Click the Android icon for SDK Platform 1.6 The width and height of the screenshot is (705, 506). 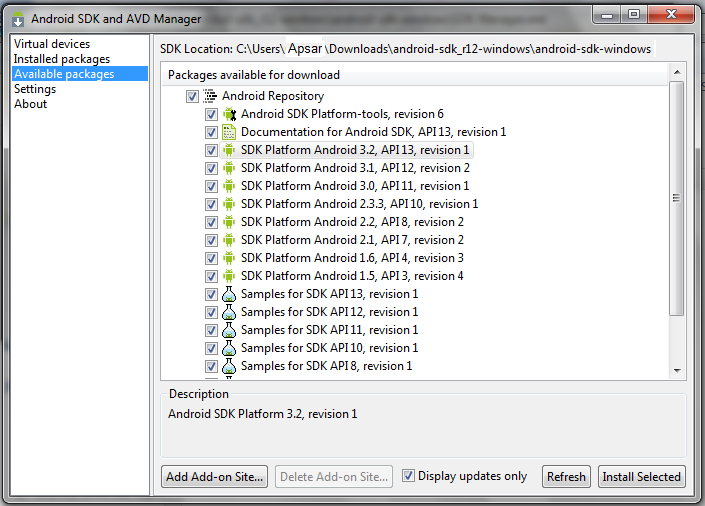229,258
